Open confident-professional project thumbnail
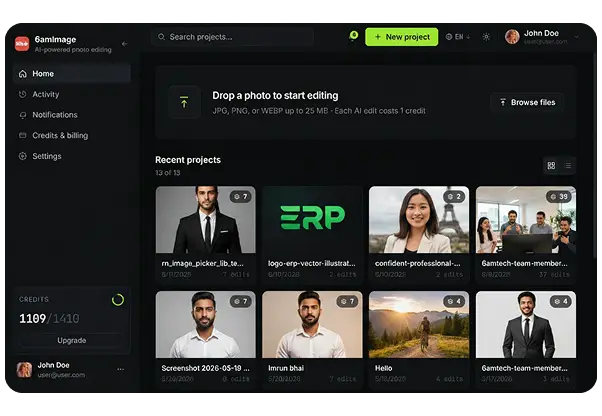 coord(419,220)
